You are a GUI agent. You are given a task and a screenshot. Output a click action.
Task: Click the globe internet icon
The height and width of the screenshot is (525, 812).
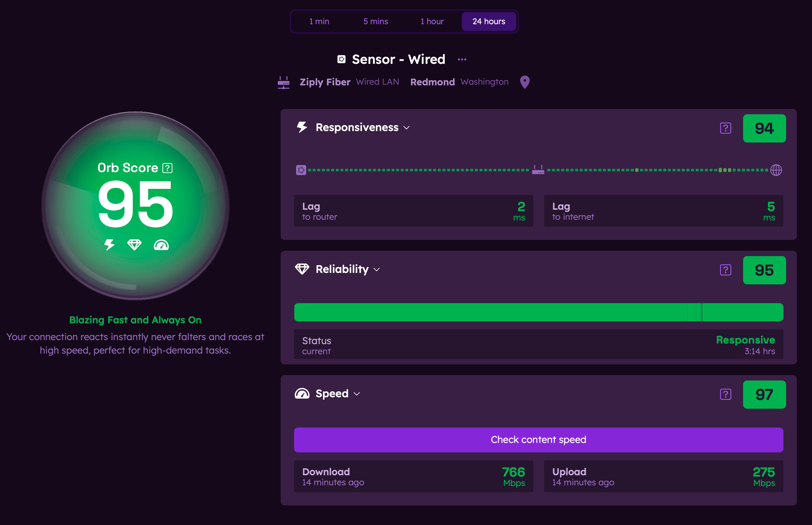[776, 170]
